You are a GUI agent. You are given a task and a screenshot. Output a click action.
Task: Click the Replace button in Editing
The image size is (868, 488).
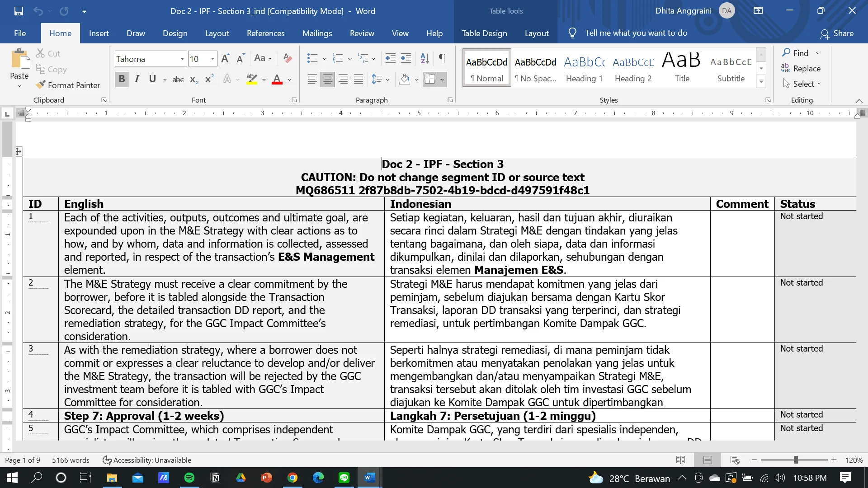pyautogui.click(x=801, y=69)
